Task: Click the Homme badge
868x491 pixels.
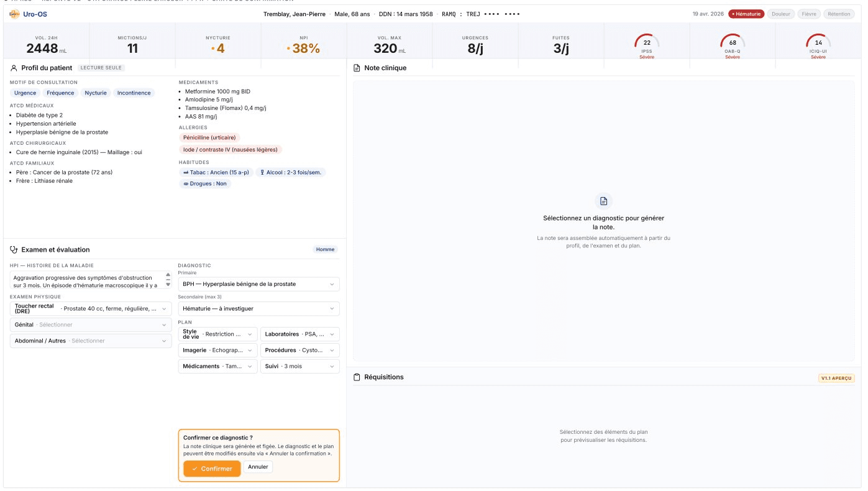Action: [325, 250]
